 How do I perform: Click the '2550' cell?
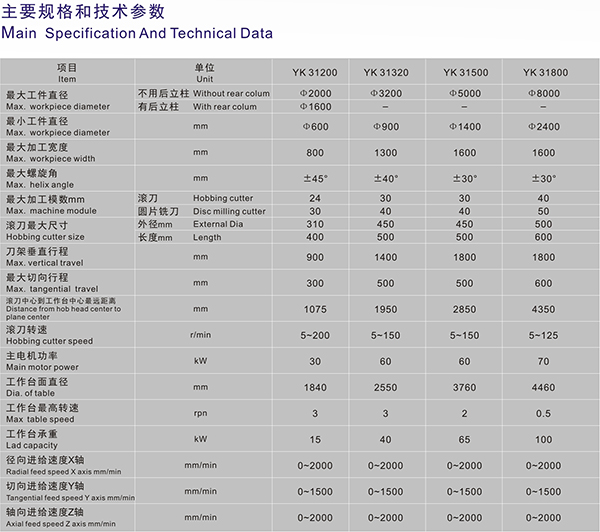tap(386, 387)
